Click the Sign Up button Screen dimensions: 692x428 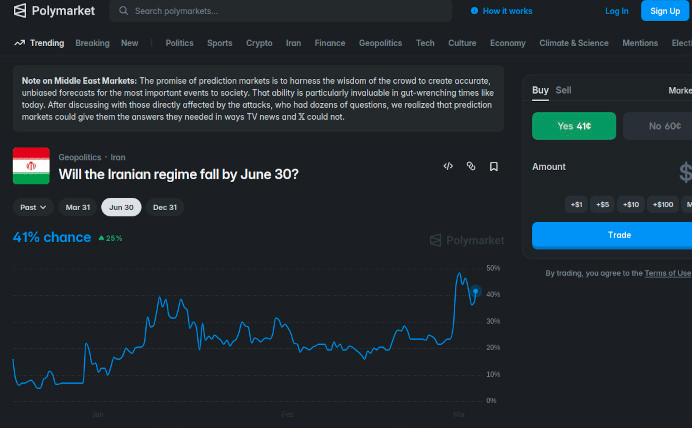tap(664, 11)
